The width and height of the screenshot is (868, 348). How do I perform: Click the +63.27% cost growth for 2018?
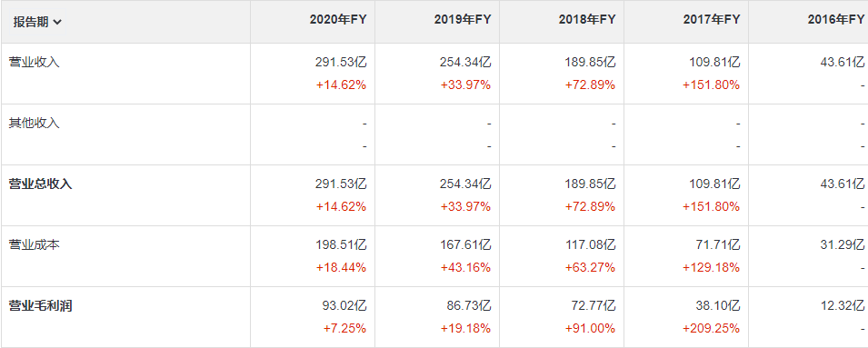590,268
